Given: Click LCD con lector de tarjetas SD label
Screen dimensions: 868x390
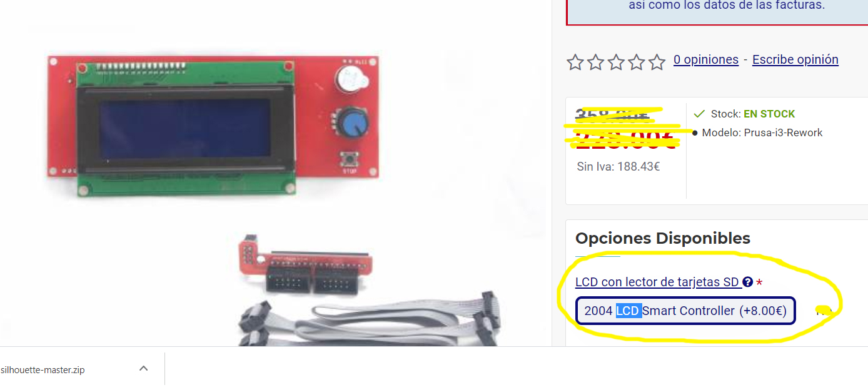Looking at the screenshot, I should [657, 282].
